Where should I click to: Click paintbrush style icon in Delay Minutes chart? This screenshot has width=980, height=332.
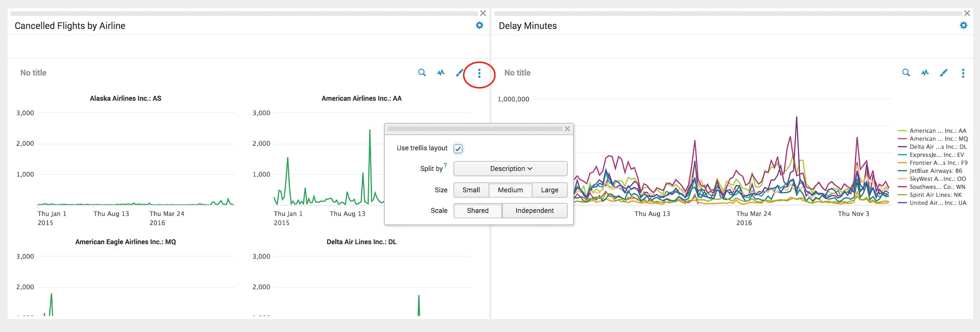[x=944, y=73]
